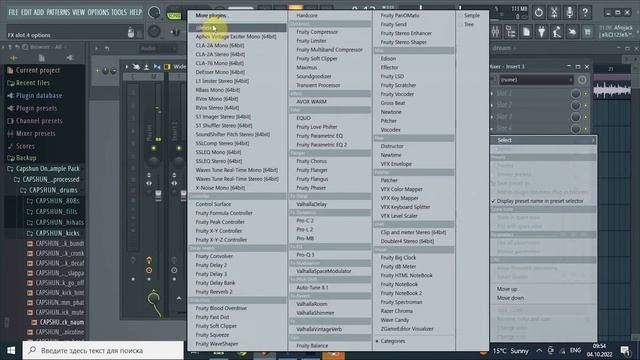Image resolution: width=640 pixels, height=360 pixels.
Task: Expand Slot 2 options arrow in mixer
Action: 492,105
